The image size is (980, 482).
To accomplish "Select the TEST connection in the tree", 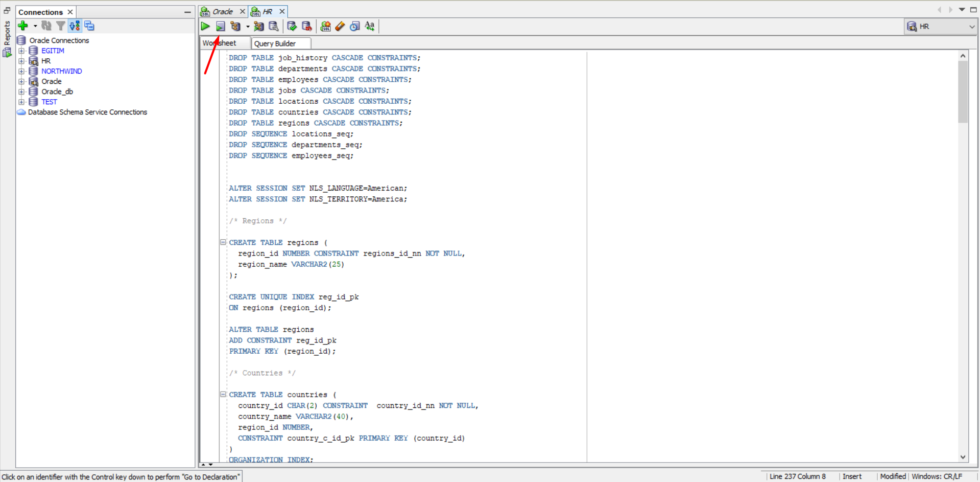I will 50,102.
